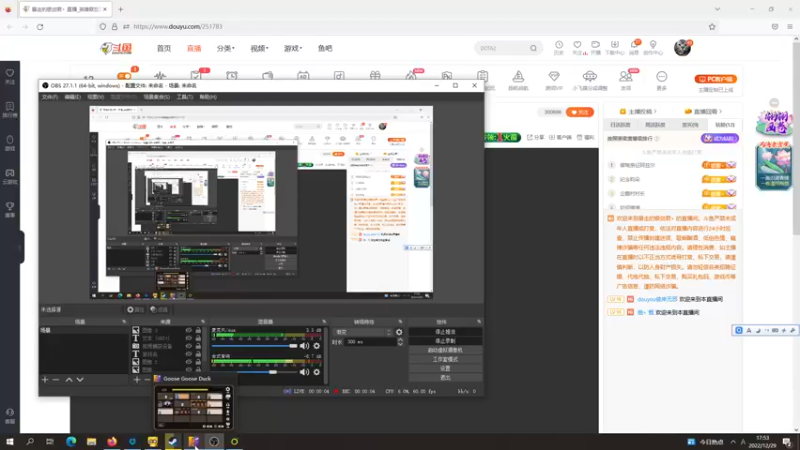
Task: Toggle the orange switch in Douyu streamer toolbar
Action: (x=124, y=76)
